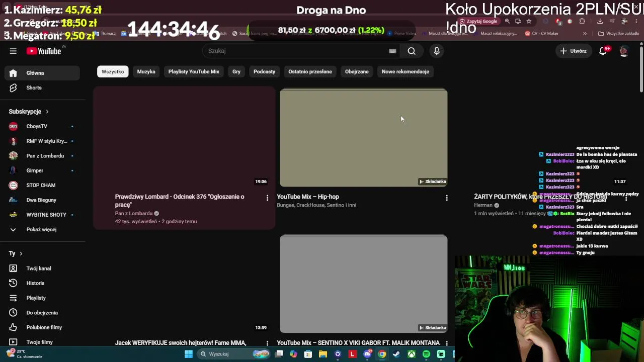Screen dimensions: 644x362
Task: Select the Wszystko filter chip
Action: coord(113,71)
